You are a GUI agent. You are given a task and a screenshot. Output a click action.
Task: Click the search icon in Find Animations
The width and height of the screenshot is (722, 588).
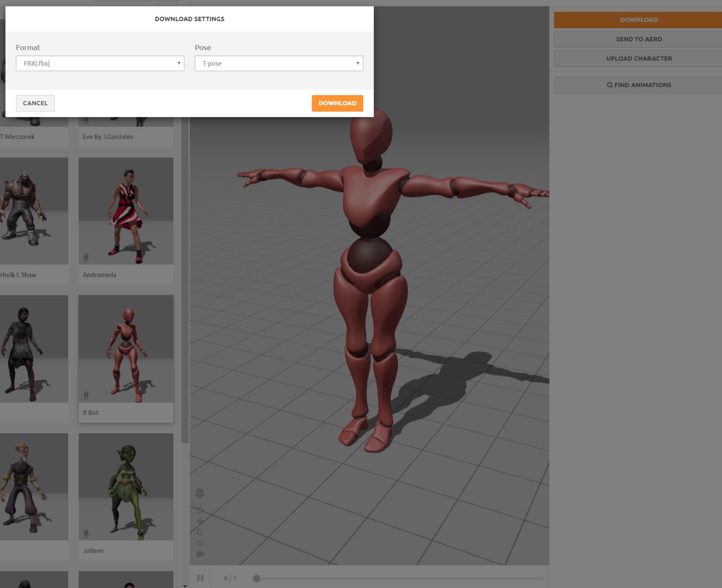610,85
